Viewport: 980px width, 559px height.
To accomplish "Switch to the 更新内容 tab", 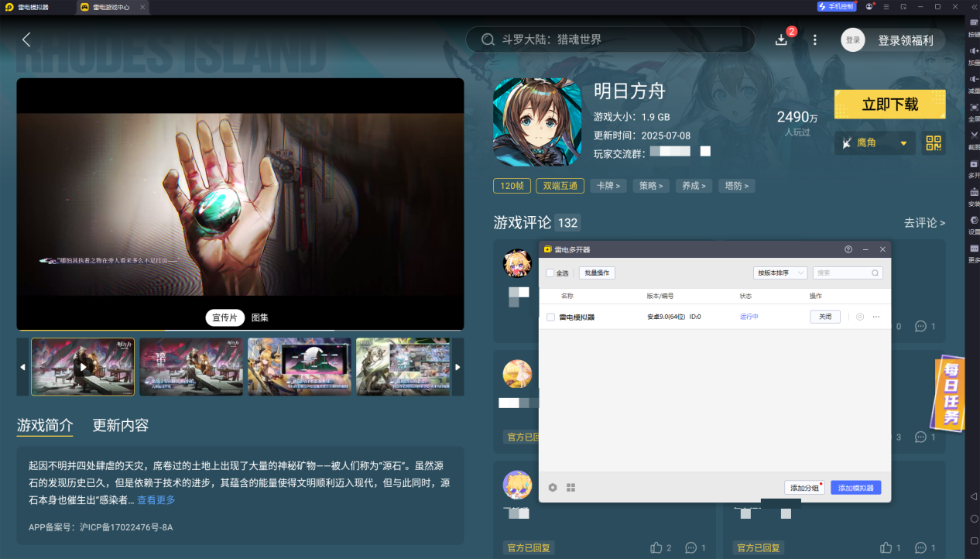I will point(121,425).
